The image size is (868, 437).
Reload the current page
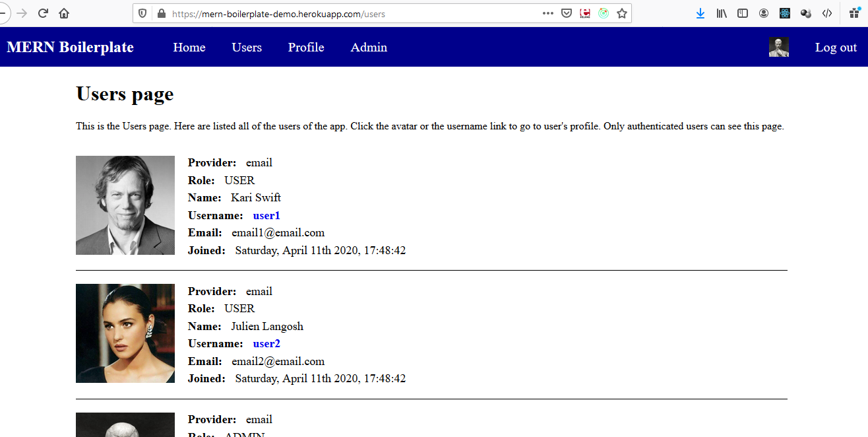click(43, 13)
